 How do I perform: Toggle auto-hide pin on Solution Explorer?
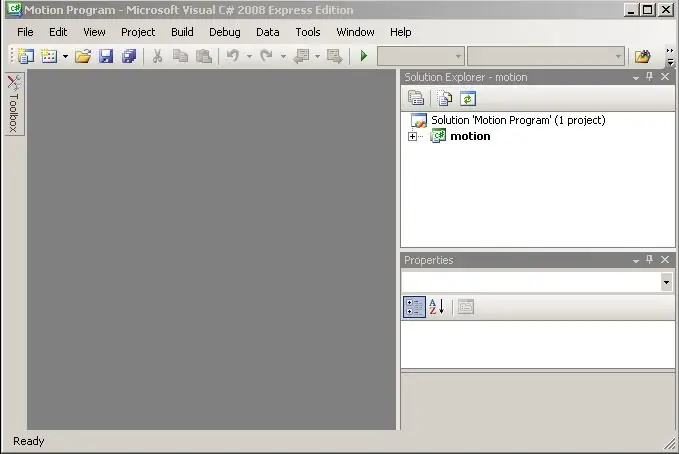point(649,77)
